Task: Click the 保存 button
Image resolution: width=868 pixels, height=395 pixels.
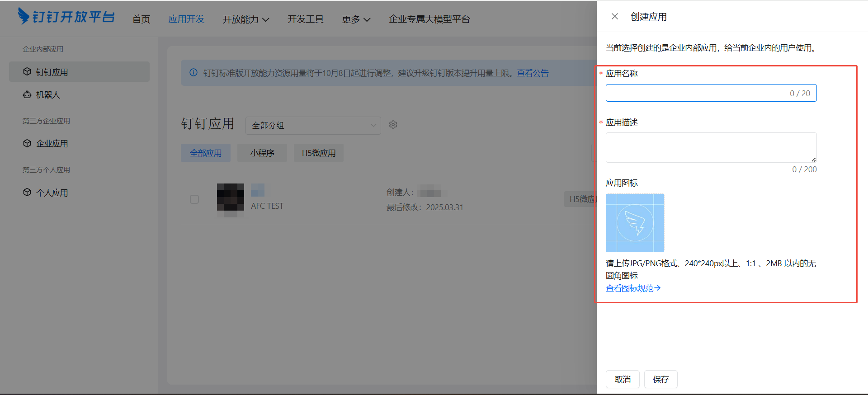Action: point(660,379)
